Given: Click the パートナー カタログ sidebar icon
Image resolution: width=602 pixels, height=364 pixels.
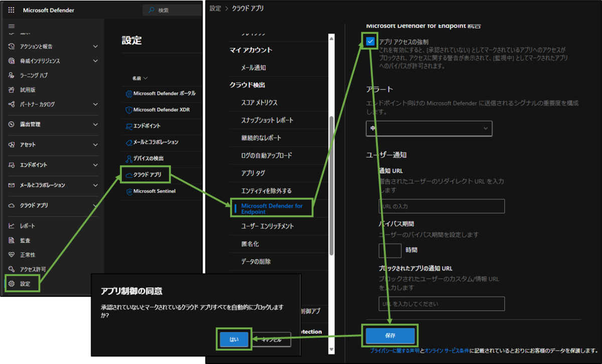Looking at the screenshot, I should [12, 104].
